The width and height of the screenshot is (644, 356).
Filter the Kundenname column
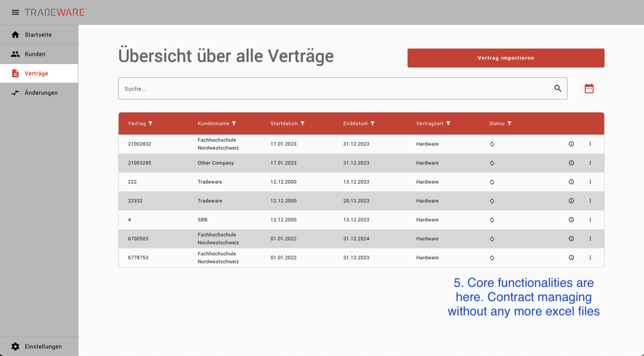tap(234, 123)
